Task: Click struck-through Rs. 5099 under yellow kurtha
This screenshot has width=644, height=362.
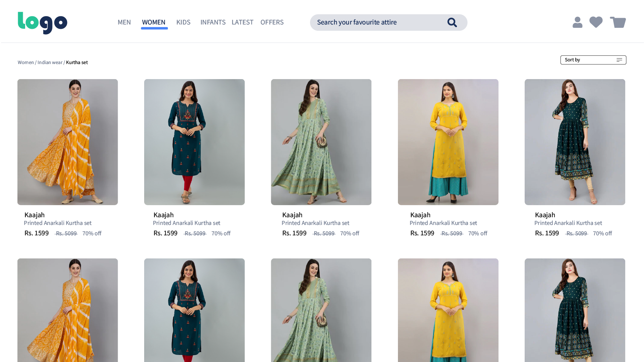Action: [452, 233]
